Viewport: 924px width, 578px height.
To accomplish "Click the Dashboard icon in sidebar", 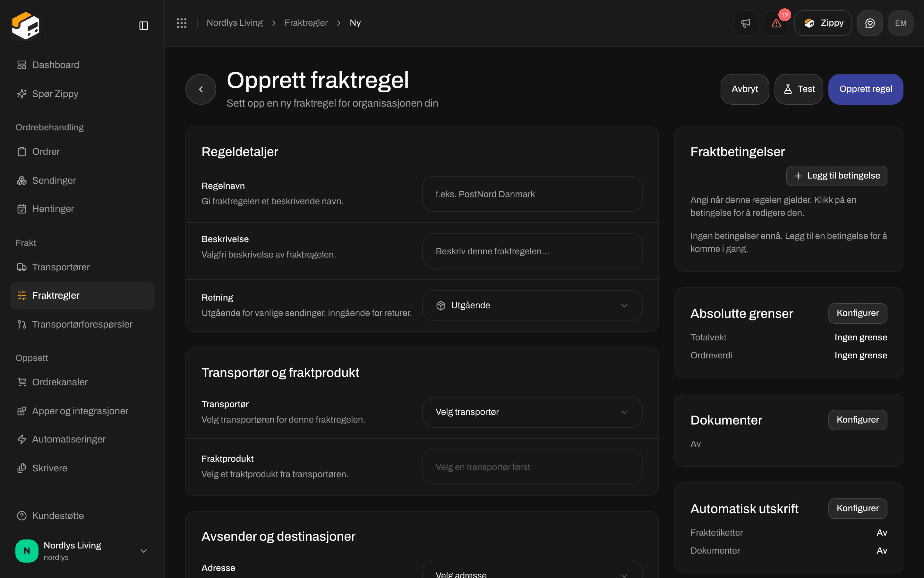I will click(x=22, y=65).
